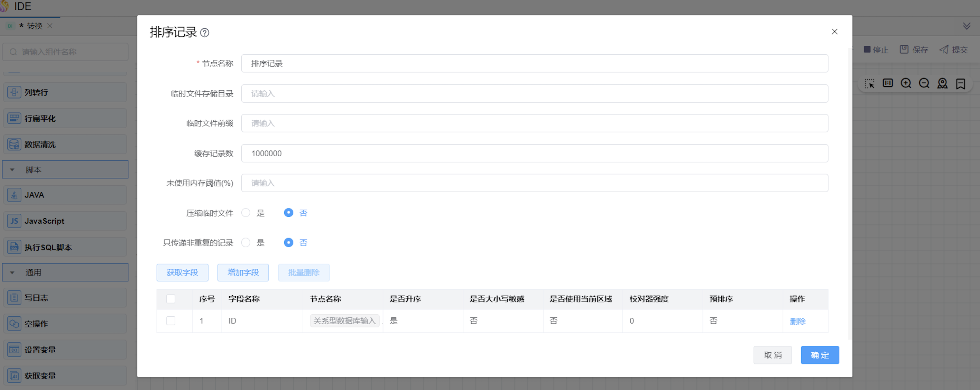This screenshot has height=390, width=980.
Task: Click the 写日志 component icon
Action: pyautogui.click(x=14, y=298)
